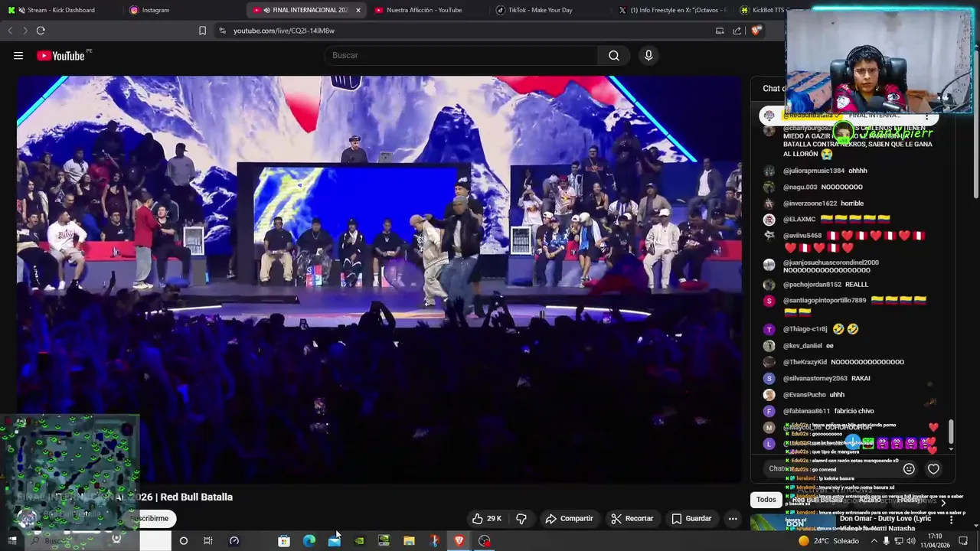Click the share icon in the address bar
This screenshot has width=980, height=551.
click(737, 31)
